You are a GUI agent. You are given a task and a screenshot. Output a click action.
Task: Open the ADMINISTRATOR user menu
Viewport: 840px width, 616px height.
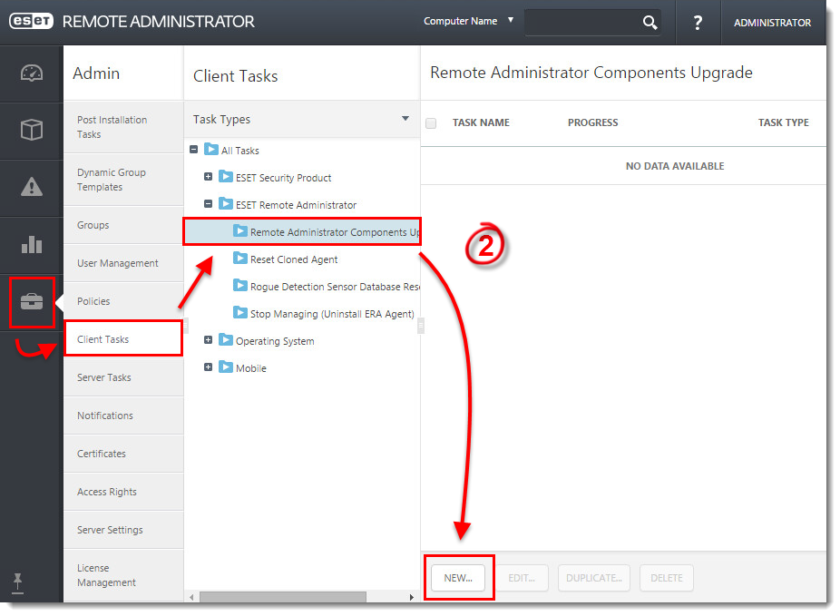click(x=772, y=23)
